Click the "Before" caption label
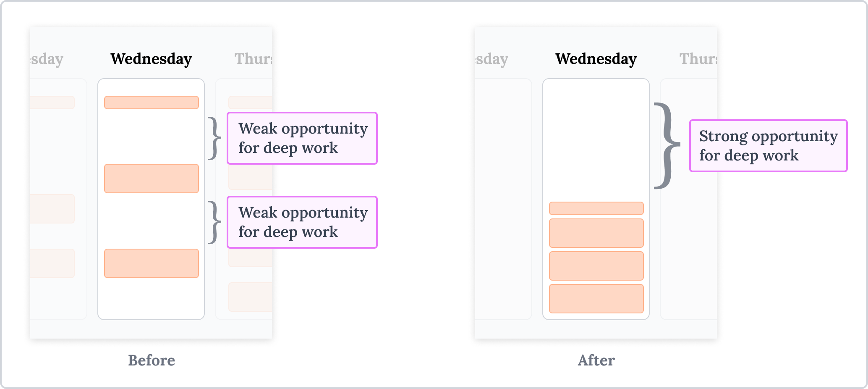Image resolution: width=868 pixels, height=389 pixels. click(x=152, y=360)
